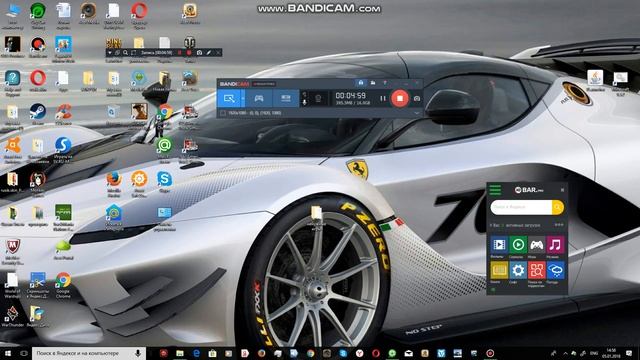Open the Java icon at the desktop's right edge
Image resolution: width=640 pixels, height=360 pixels.
[595, 81]
